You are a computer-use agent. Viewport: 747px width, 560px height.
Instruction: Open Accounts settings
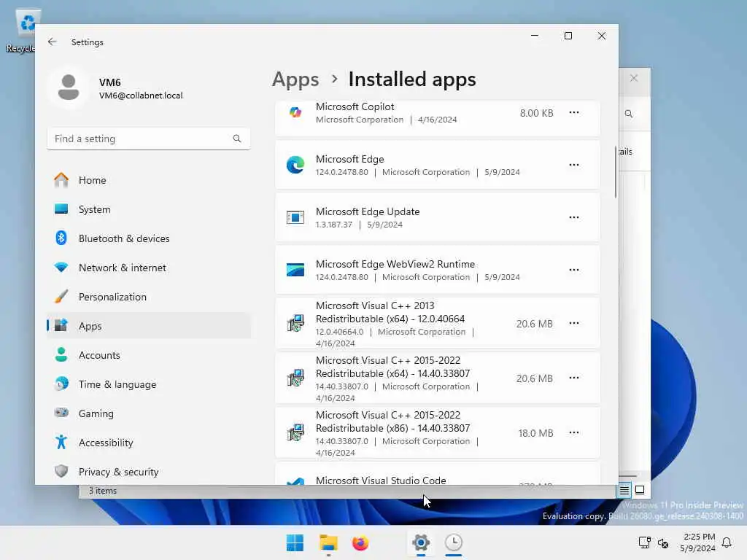pyautogui.click(x=149, y=355)
